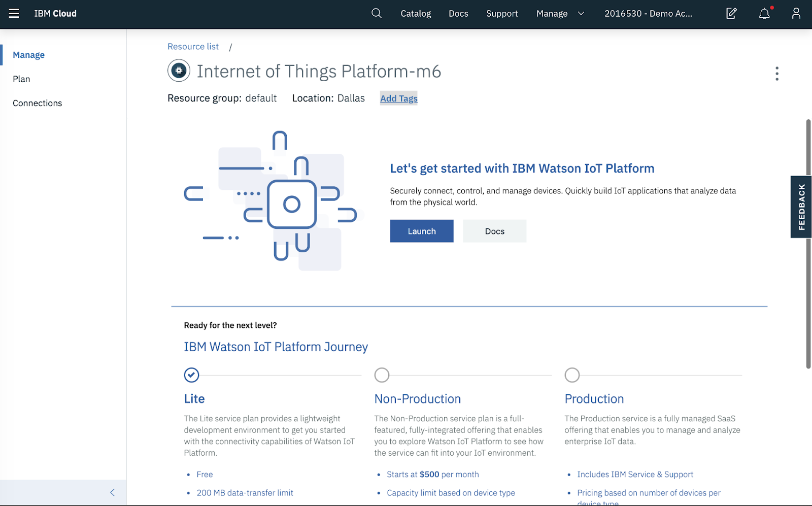The image size is (812, 506).
Task: Click 'Ready for the next level?' text
Action: click(230, 325)
